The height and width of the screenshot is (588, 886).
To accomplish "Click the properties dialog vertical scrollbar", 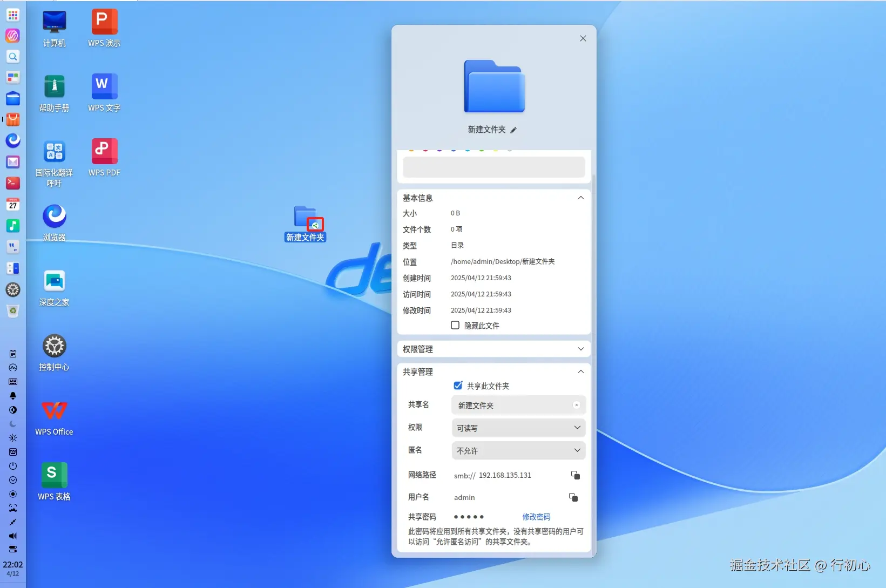I will 594,364.
